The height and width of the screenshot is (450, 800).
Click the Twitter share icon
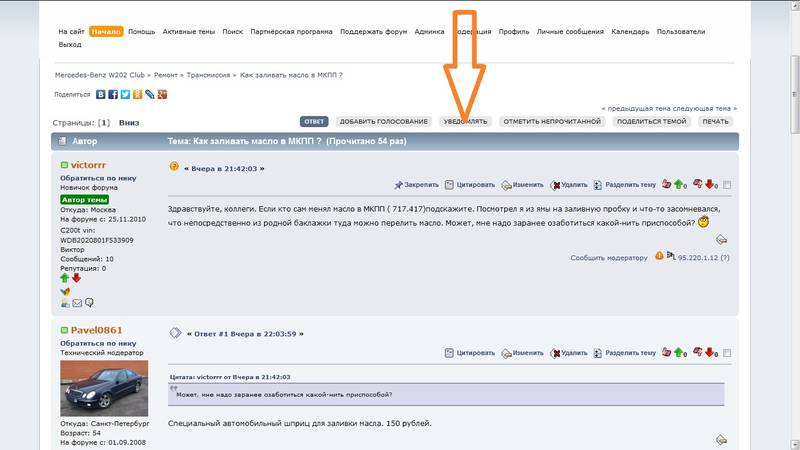tap(125, 95)
